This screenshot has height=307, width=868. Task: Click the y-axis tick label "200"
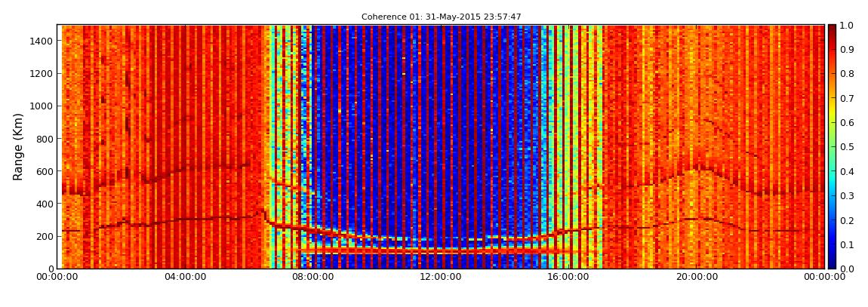click(x=45, y=237)
